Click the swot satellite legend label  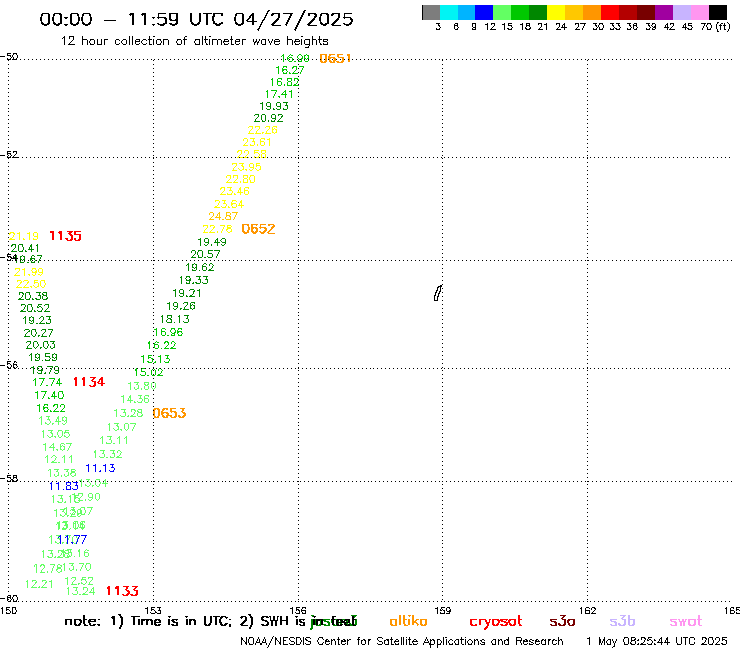(686, 621)
